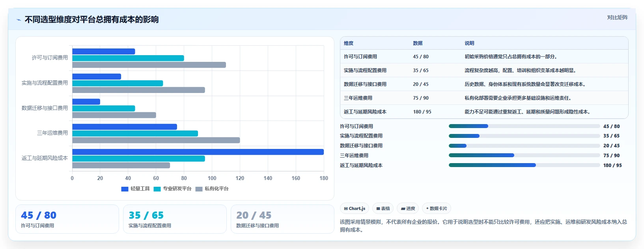The height and width of the screenshot is (249, 644).
Task: Click gray 私有化平台 bar for 许可与订阅费用
Action: (149, 65)
